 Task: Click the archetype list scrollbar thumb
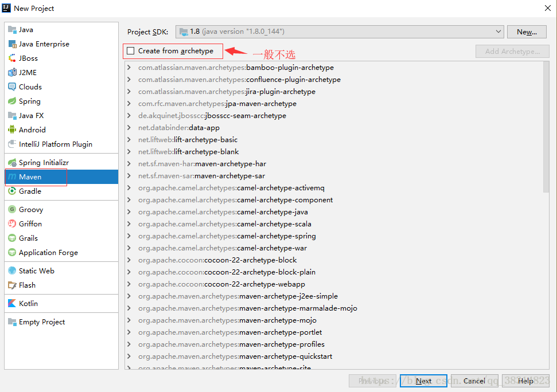[x=546, y=127]
